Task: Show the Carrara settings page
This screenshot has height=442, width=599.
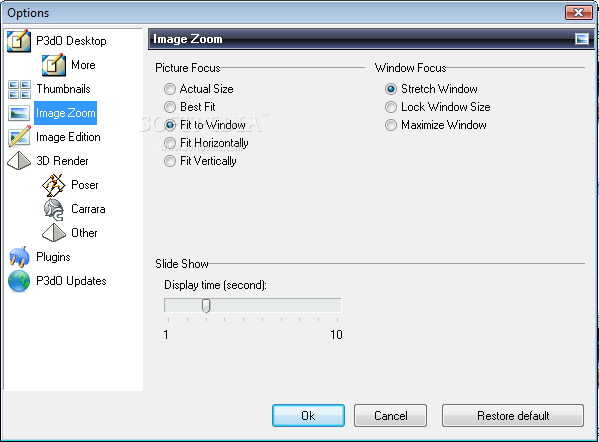Action: point(88,209)
